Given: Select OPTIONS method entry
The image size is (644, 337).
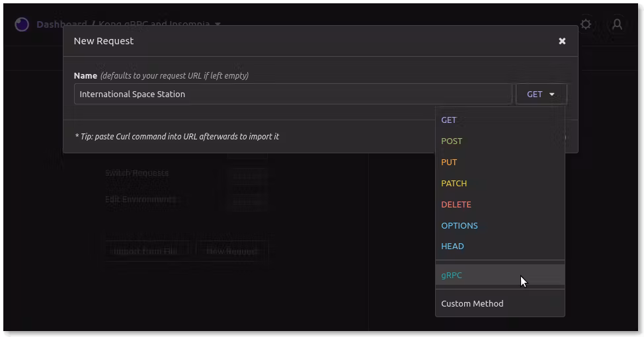Looking at the screenshot, I should tap(459, 226).
